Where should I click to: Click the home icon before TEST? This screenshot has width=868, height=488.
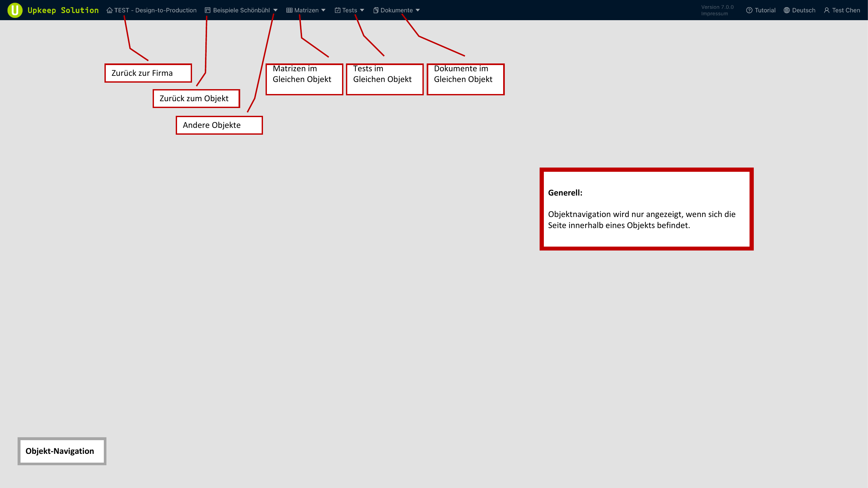pyautogui.click(x=109, y=10)
